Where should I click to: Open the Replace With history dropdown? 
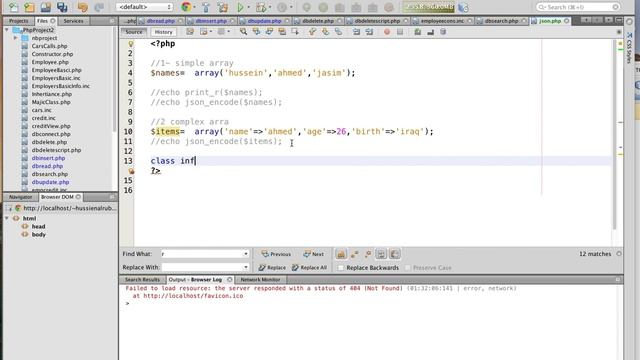pyautogui.click(x=246, y=267)
